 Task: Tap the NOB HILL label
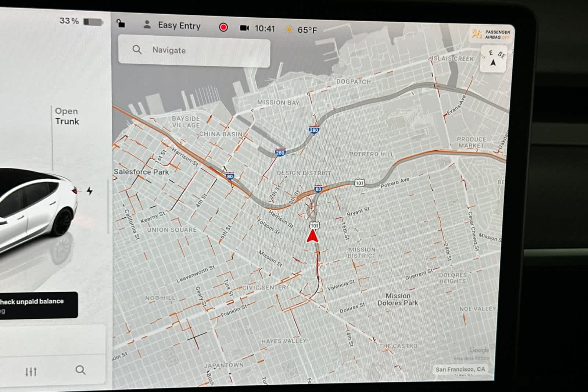[160, 298]
